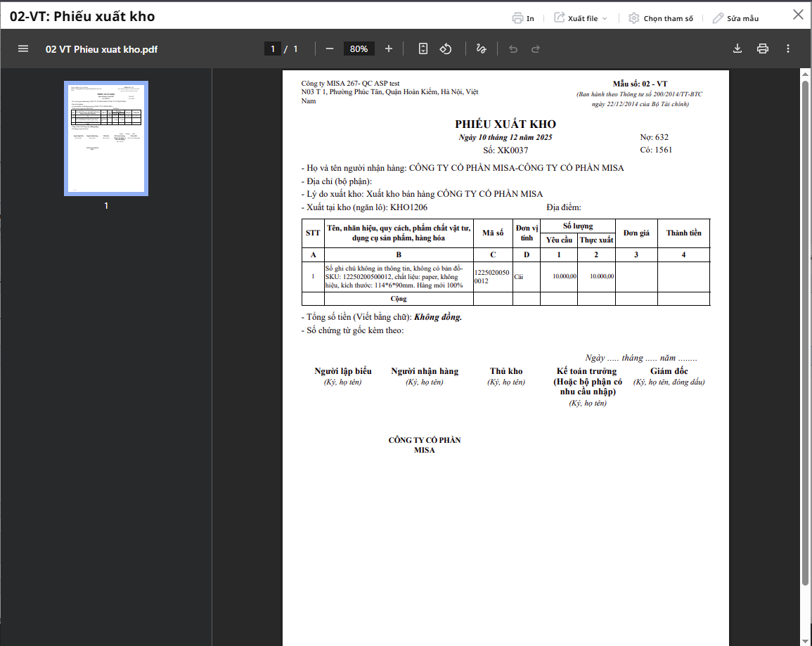This screenshot has height=646, width=812.
Task: Open the PDF viewer more actions menu
Action: click(788, 49)
